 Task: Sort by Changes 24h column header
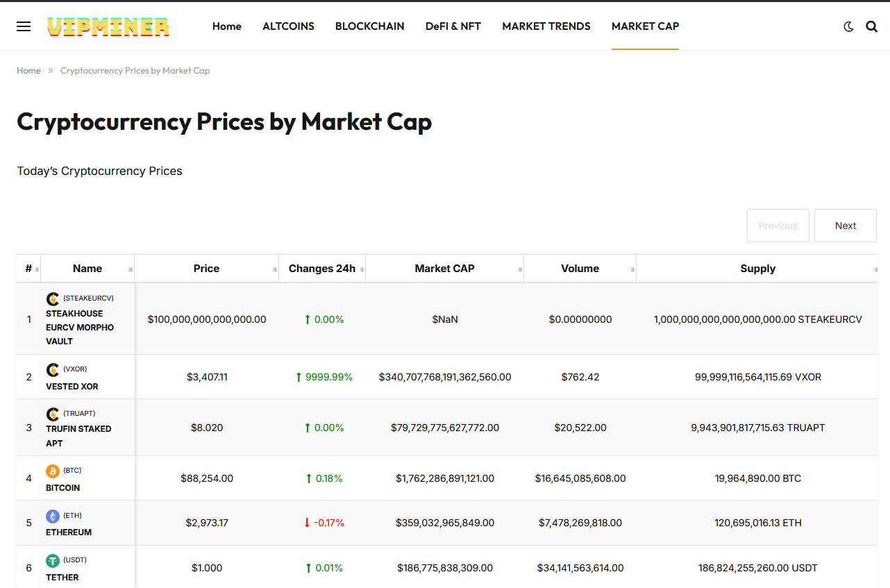[321, 269]
